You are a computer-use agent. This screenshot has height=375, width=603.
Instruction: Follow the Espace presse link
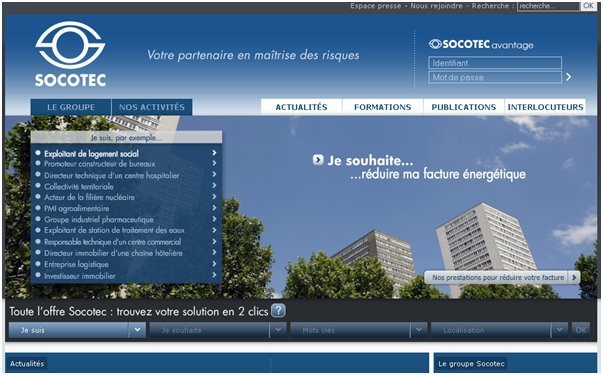(376, 6)
